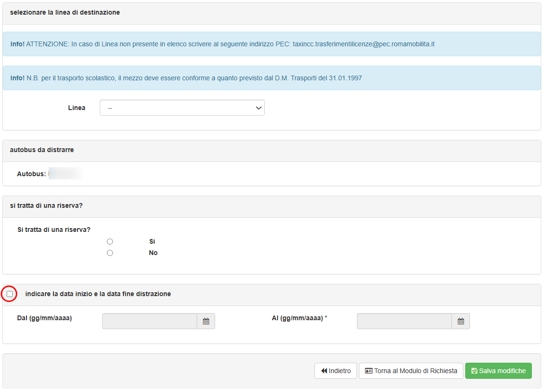Click the "Si" option label text
Screen dimensions: 547x392
pos(152,242)
